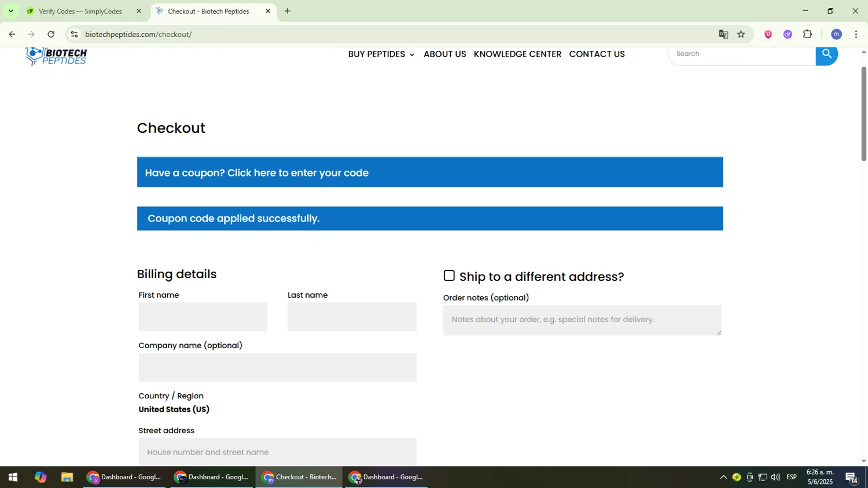The height and width of the screenshot is (488, 868).
Task: Click the green tray icon
Action: [737, 478]
